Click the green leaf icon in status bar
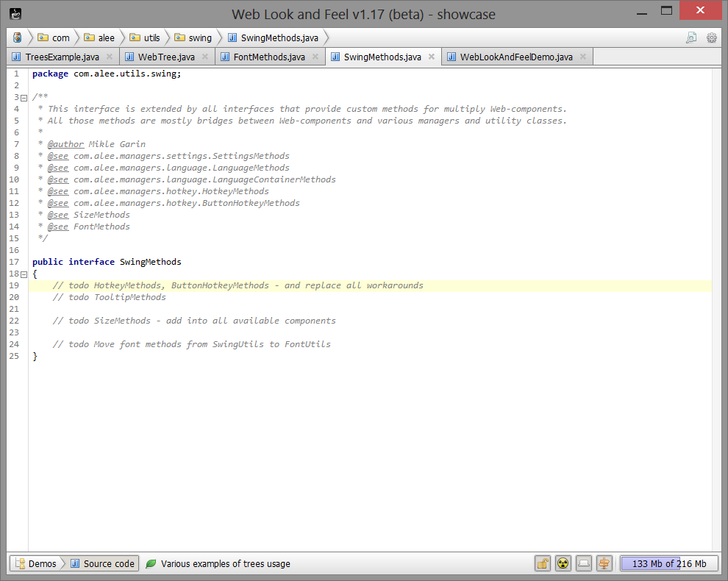 151,564
